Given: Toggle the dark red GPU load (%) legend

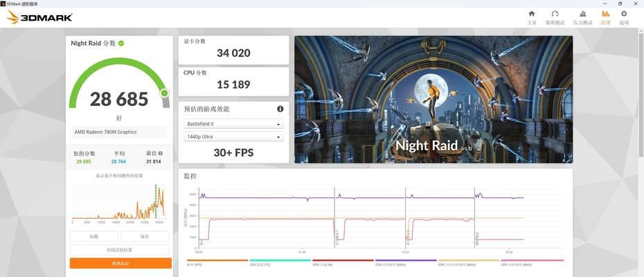Looking at the screenshot, I should (x=343, y=262).
